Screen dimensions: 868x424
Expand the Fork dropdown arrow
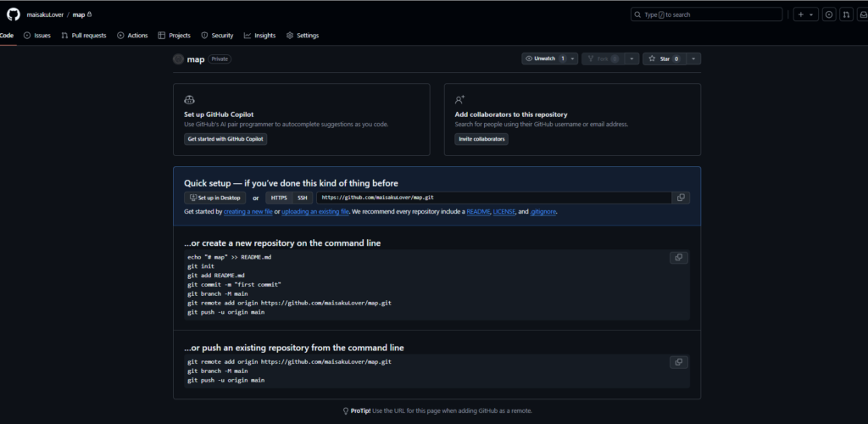coord(632,59)
